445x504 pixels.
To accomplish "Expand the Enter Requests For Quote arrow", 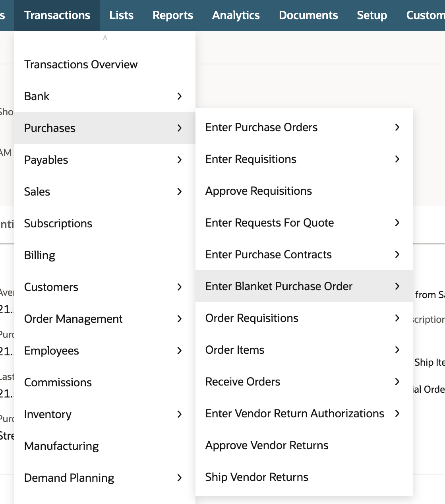I will coord(397,223).
